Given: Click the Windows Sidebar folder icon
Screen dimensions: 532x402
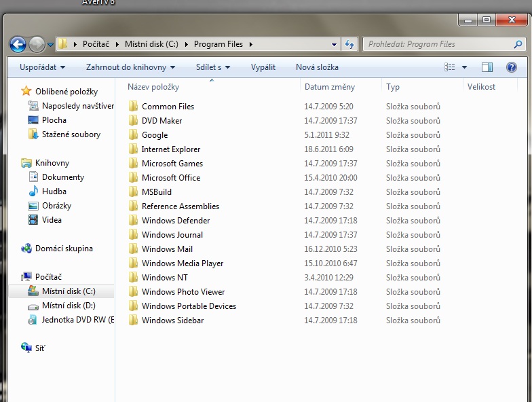Looking at the screenshot, I should tap(133, 321).
